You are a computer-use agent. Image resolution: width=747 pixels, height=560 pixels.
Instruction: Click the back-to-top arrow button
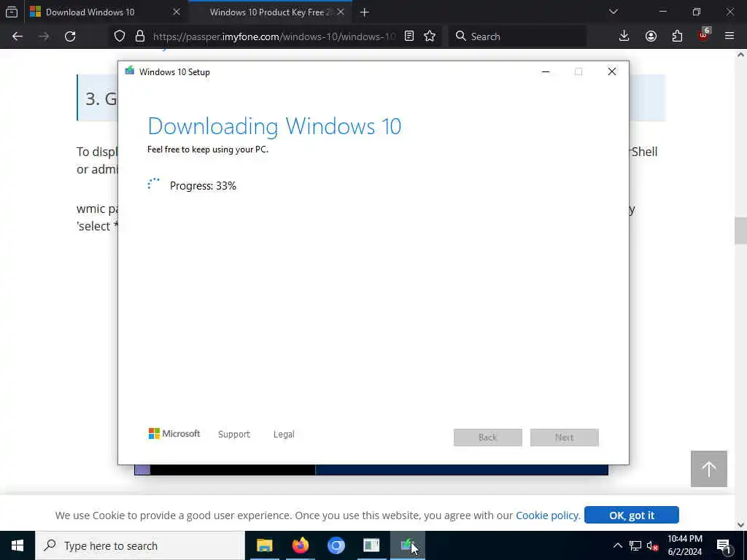pyautogui.click(x=709, y=469)
